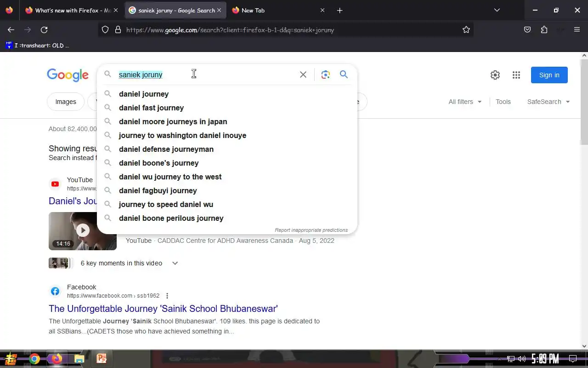Viewport: 588px width, 368px height.
Task: Reload the current page
Action: click(44, 30)
